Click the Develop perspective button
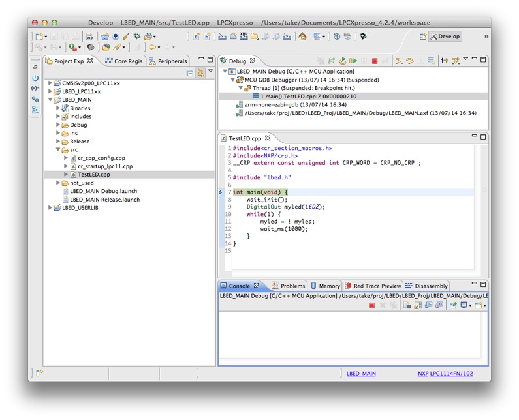519x420 pixels. (445, 37)
